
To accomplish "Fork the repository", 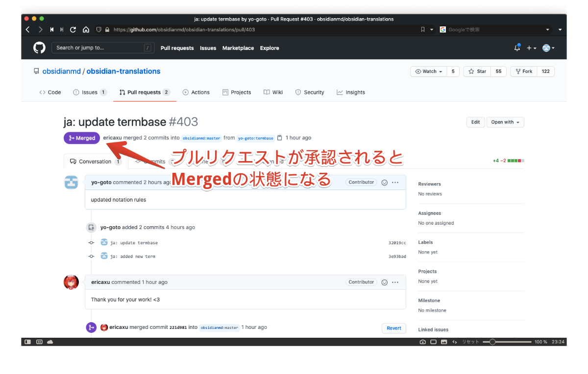I will (x=523, y=71).
